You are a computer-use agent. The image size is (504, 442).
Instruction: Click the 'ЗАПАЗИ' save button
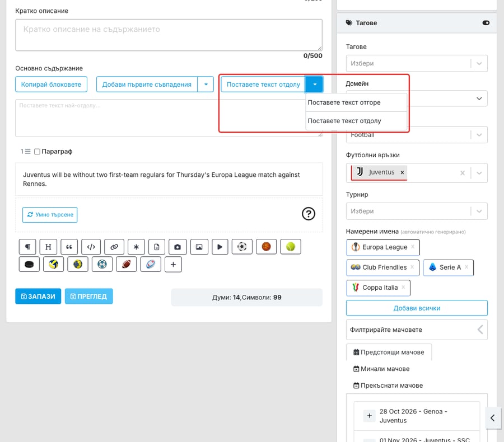point(38,296)
